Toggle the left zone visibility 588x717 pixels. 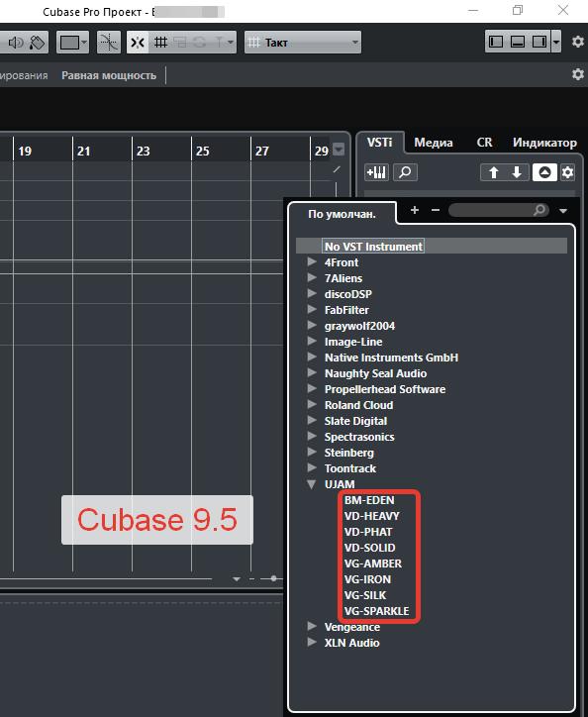point(496,42)
